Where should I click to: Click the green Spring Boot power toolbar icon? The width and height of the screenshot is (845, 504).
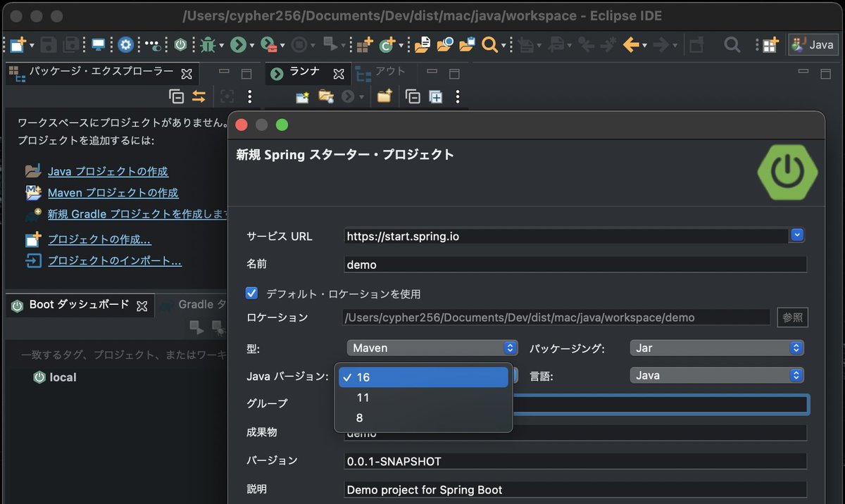tap(180, 45)
